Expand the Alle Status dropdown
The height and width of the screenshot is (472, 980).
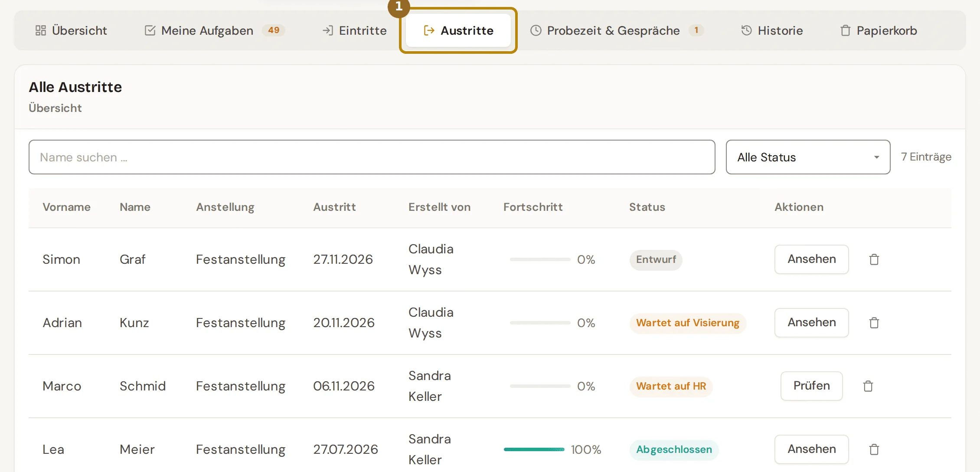point(808,157)
